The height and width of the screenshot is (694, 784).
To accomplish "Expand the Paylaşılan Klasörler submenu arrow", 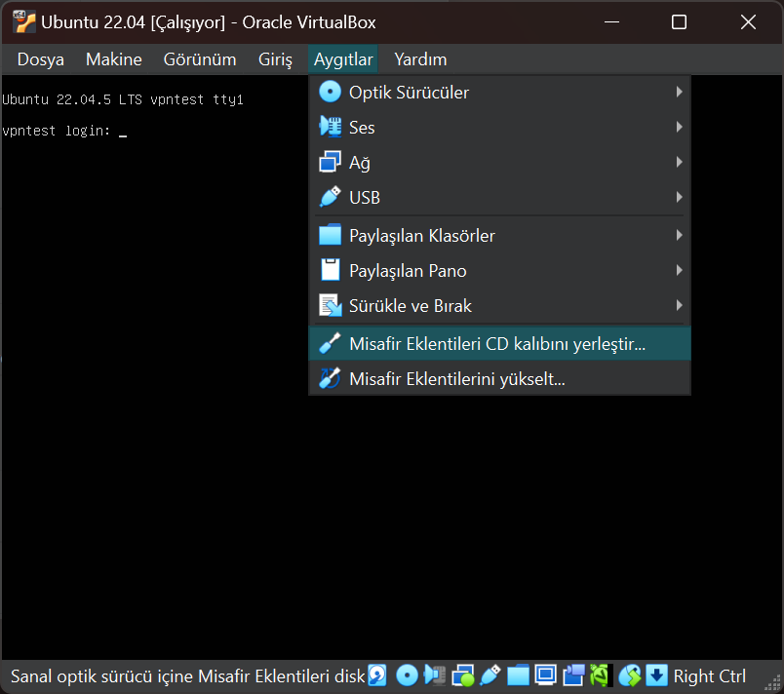I will pos(679,235).
